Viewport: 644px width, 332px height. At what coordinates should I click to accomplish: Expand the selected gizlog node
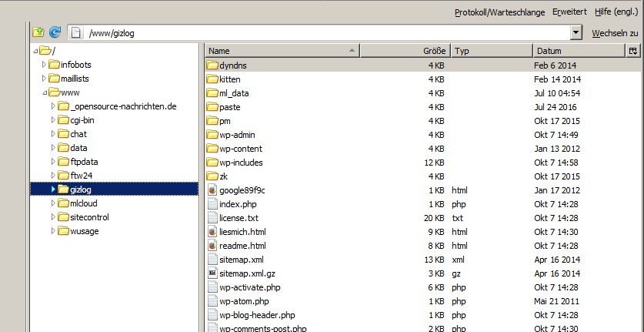click(x=53, y=189)
